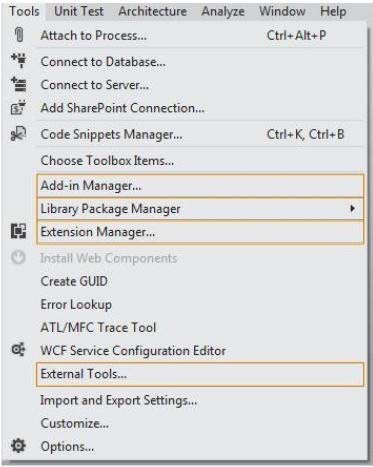Open the Analyze menu

(223, 12)
